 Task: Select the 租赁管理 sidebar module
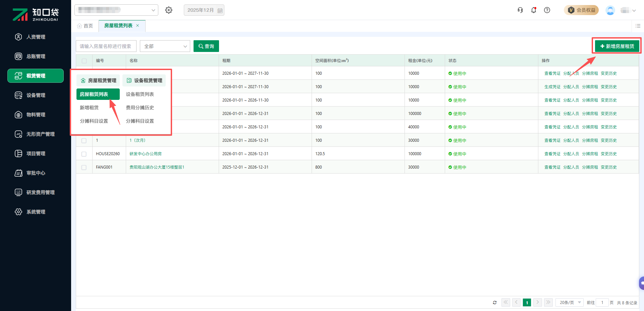click(36, 76)
